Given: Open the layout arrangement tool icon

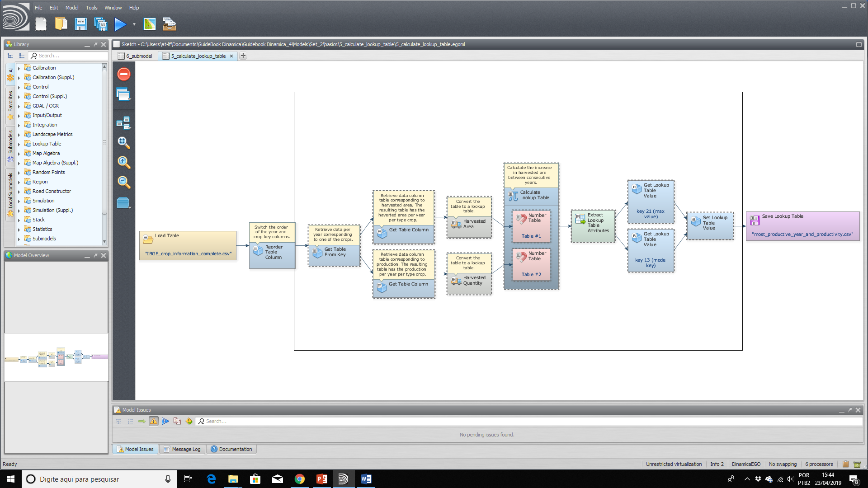Looking at the screenshot, I should point(123,123).
